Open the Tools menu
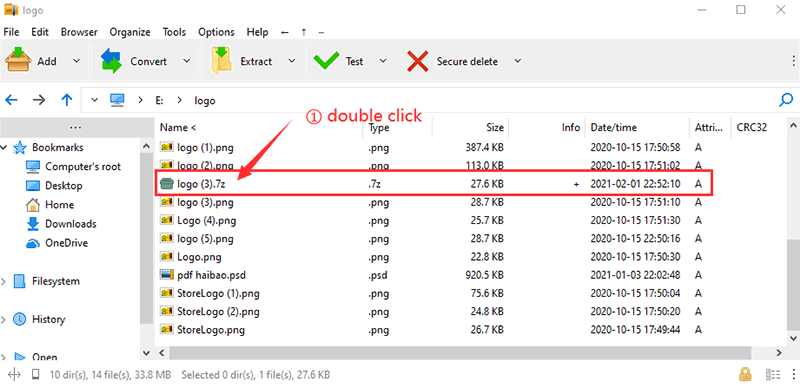Viewport: 800px width, 388px height. [174, 32]
